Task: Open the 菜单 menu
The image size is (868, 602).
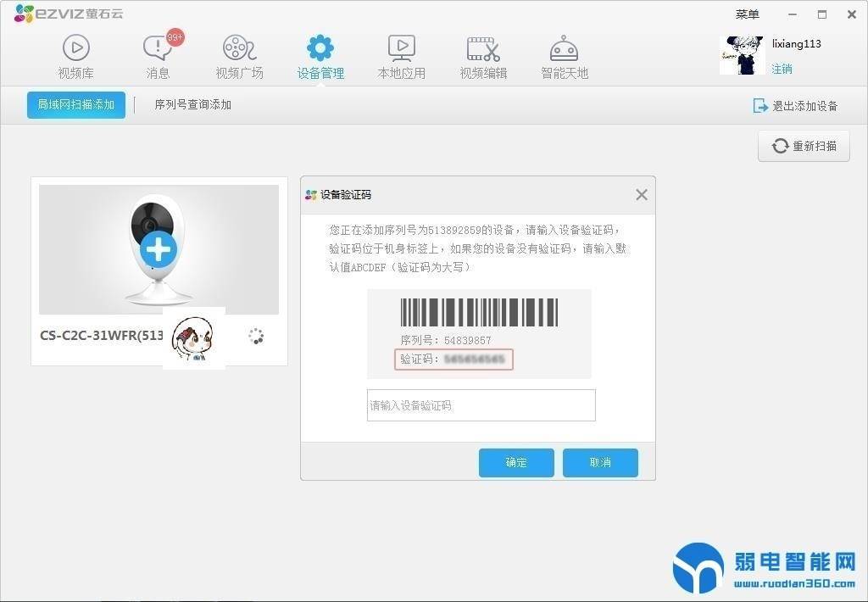Action: (748, 14)
